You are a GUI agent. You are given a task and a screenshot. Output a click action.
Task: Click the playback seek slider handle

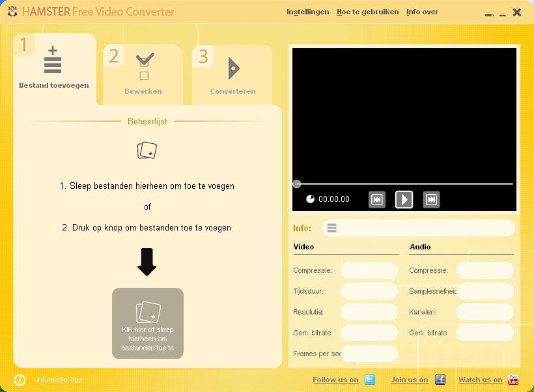coord(296,184)
